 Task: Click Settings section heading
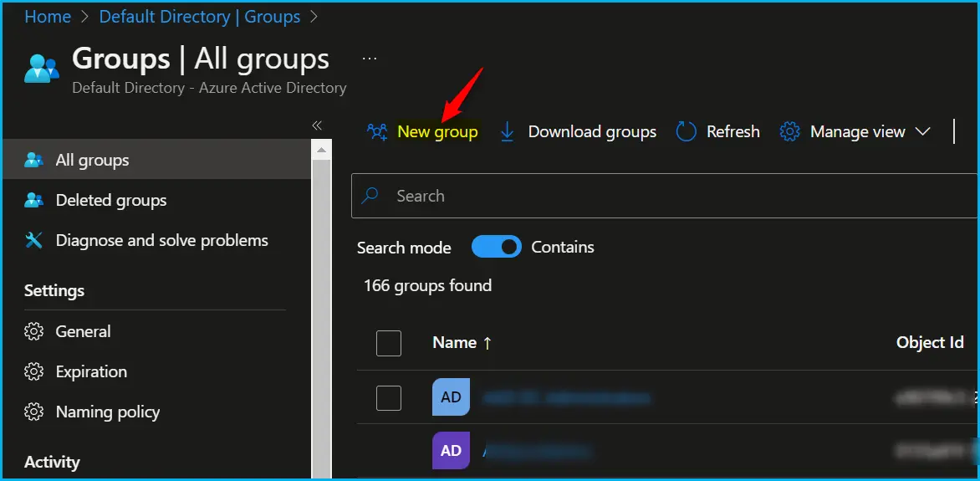(54, 291)
